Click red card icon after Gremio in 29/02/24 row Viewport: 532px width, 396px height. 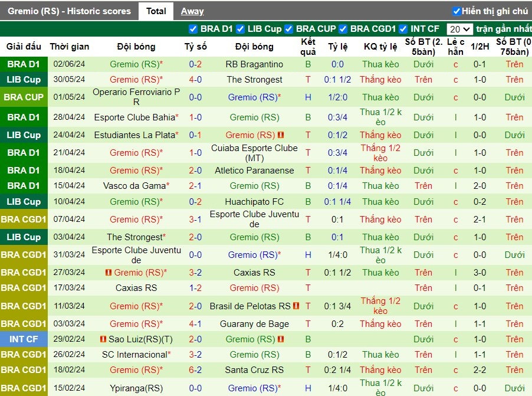[281, 339]
